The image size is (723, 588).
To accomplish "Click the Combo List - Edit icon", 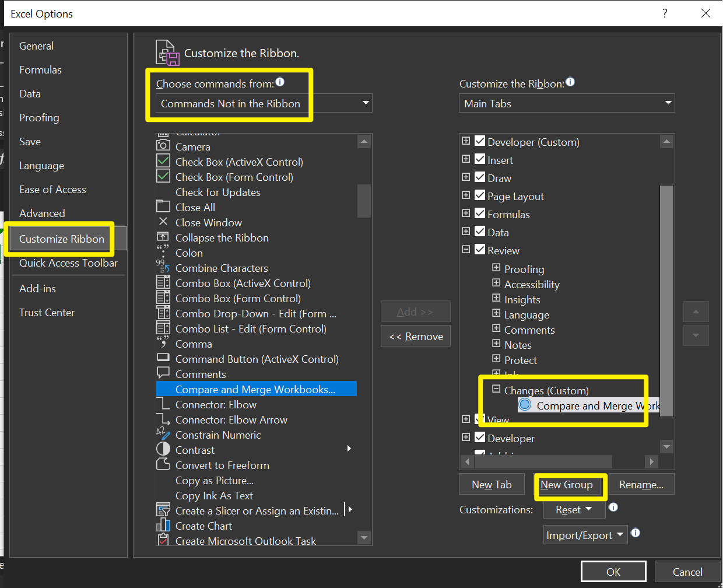I will (163, 328).
